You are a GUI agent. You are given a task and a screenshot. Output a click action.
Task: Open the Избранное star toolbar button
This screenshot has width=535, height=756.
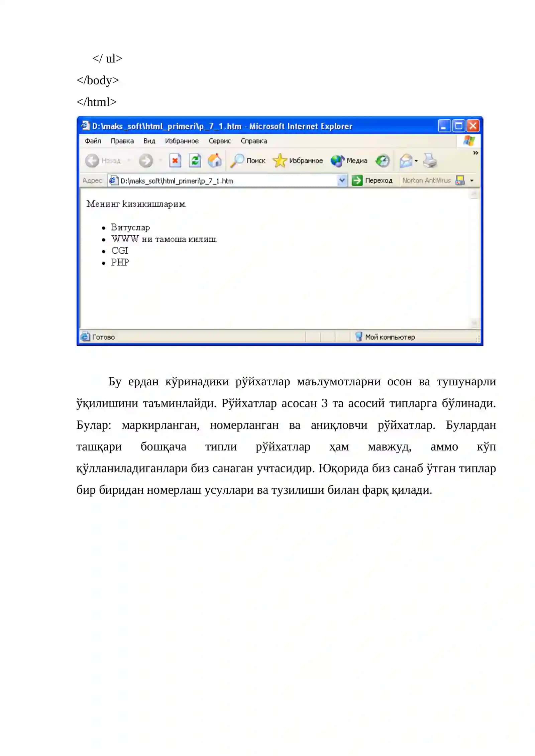click(298, 161)
